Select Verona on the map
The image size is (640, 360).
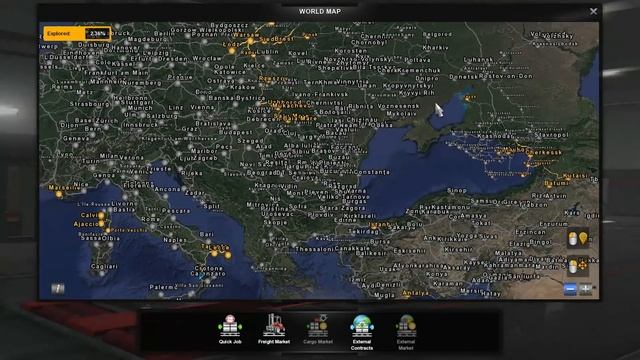point(131,157)
